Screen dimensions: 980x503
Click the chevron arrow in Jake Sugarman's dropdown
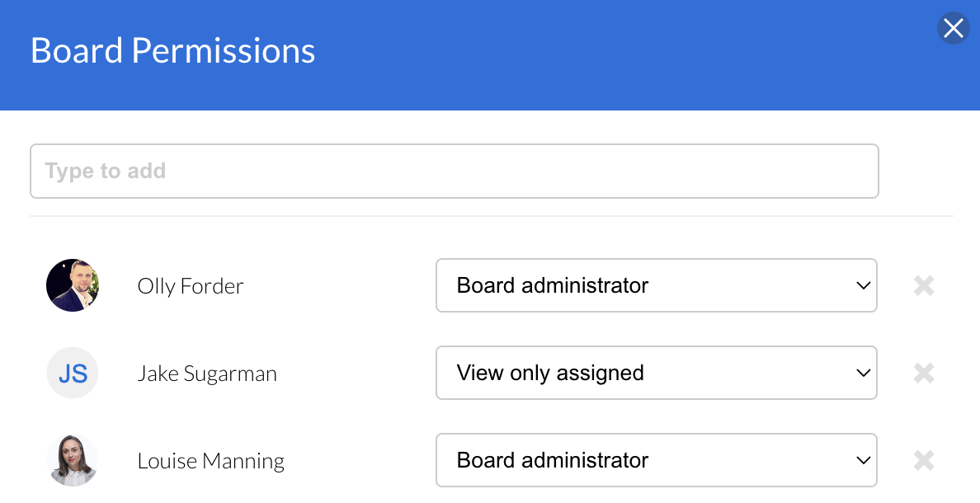[x=863, y=374]
